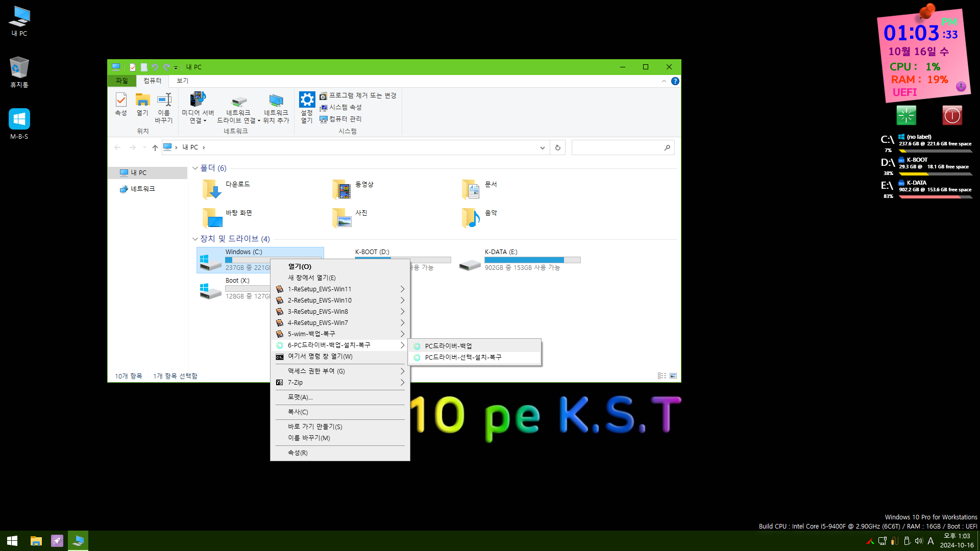Click the 열기 ribbon icon

[142, 105]
